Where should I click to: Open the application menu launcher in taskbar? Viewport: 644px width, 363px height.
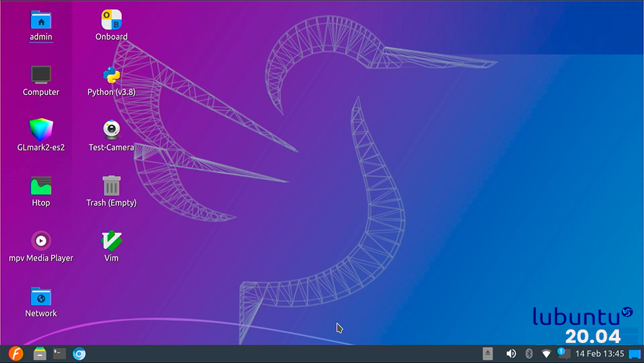[x=16, y=353]
